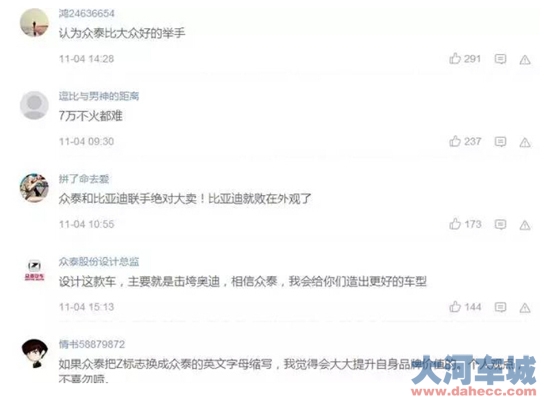Like the '7万不火都难' comment
This screenshot has height=405, width=550.
click(x=455, y=141)
